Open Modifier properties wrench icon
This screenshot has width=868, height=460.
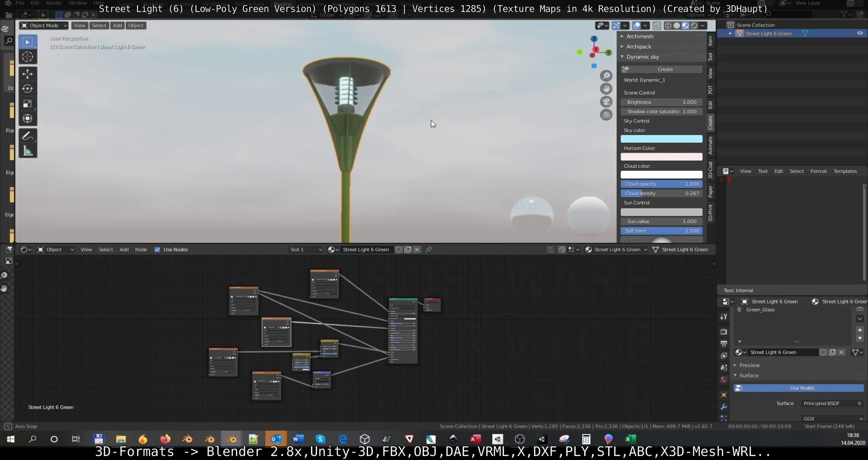coord(724,407)
